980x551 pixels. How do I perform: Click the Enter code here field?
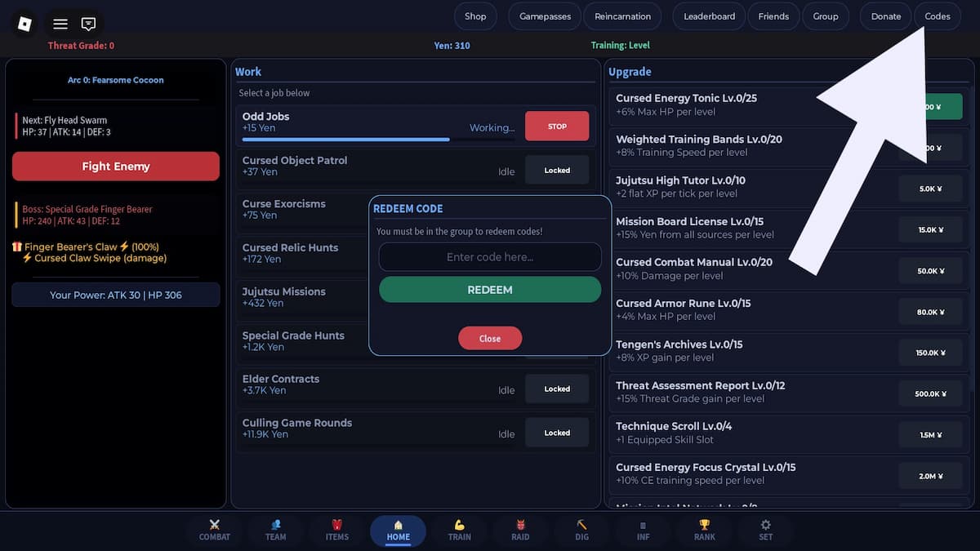point(490,257)
